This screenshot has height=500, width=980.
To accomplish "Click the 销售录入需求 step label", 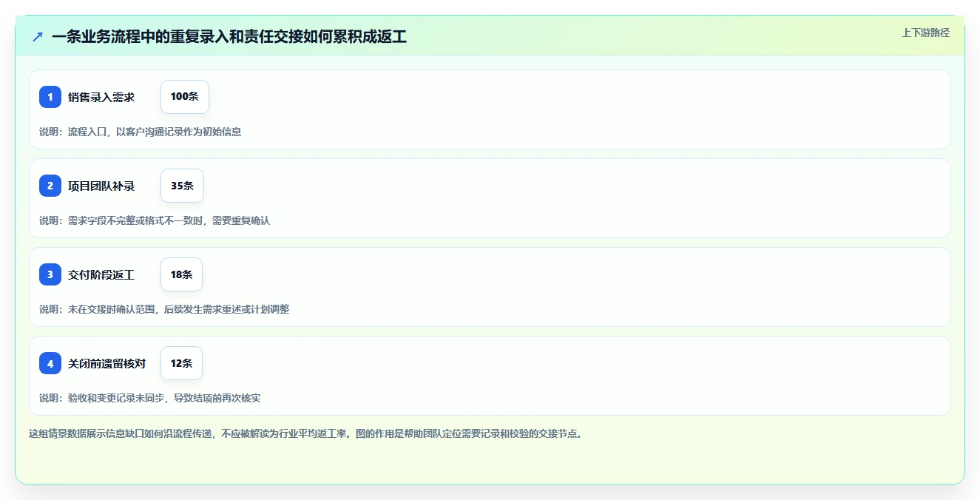I will 101,97.
